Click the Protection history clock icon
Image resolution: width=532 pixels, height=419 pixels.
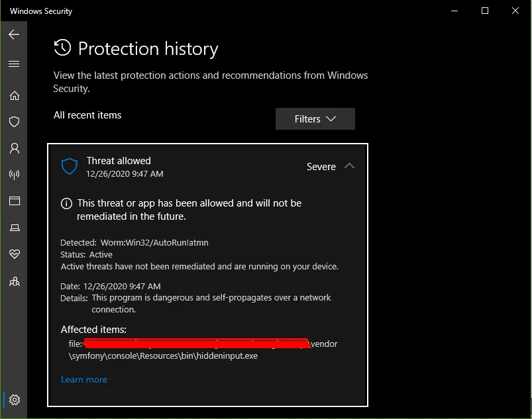(x=62, y=48)
